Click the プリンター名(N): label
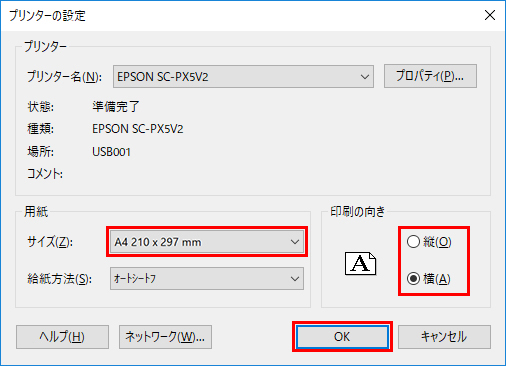Image resolution: width=506 pixels, height=366 pixels. tap(64, 77)
